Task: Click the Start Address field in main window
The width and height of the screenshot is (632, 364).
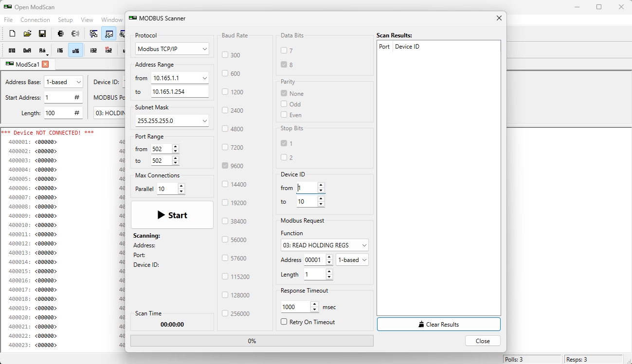Action: [58, 97]
